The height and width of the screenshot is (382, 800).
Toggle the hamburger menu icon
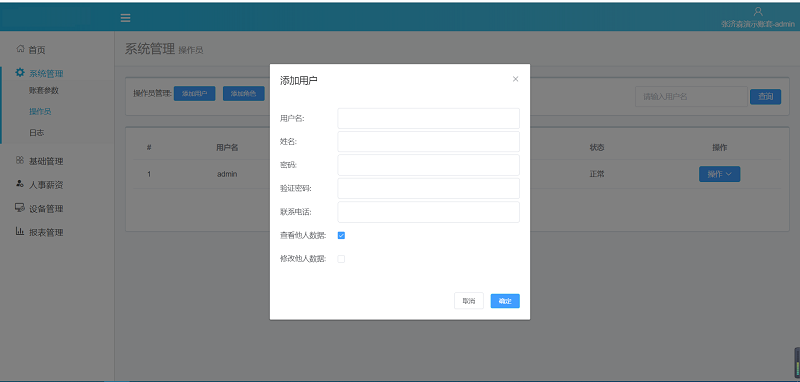tap(126, 18)
